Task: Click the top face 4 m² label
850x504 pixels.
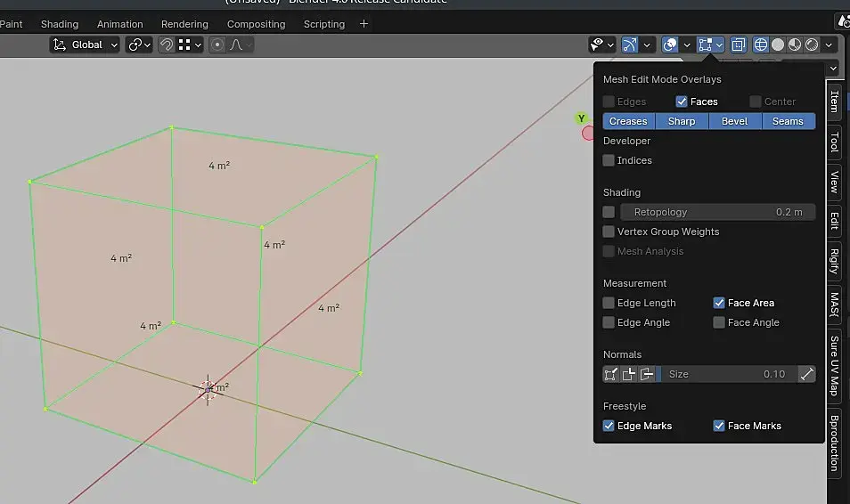Action: coord(219,166)
